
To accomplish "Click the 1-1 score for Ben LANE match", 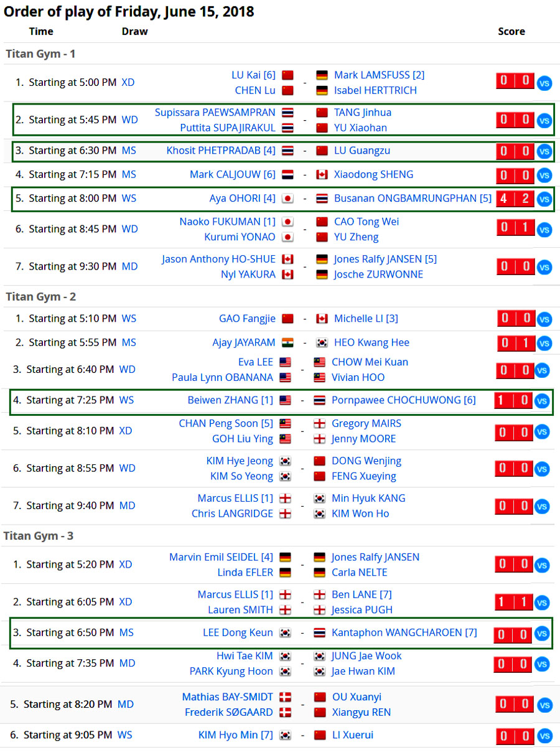I will (513, 602).
